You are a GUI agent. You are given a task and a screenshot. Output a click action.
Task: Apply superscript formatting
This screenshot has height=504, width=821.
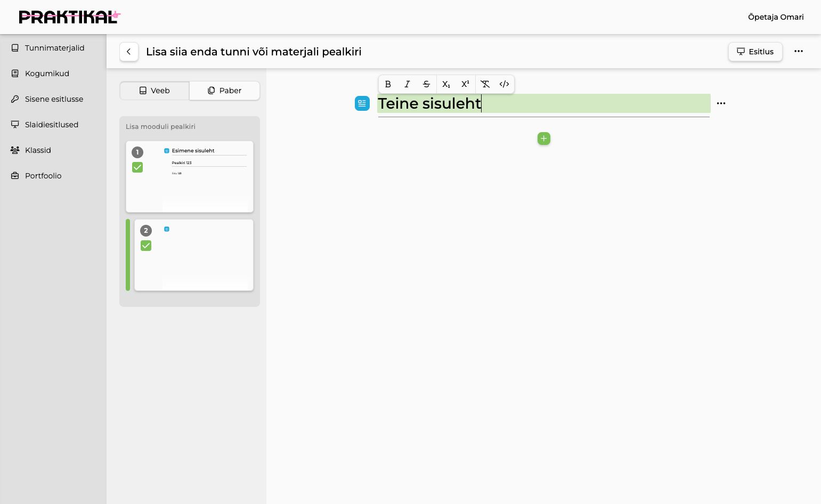(x=465, y=84)
